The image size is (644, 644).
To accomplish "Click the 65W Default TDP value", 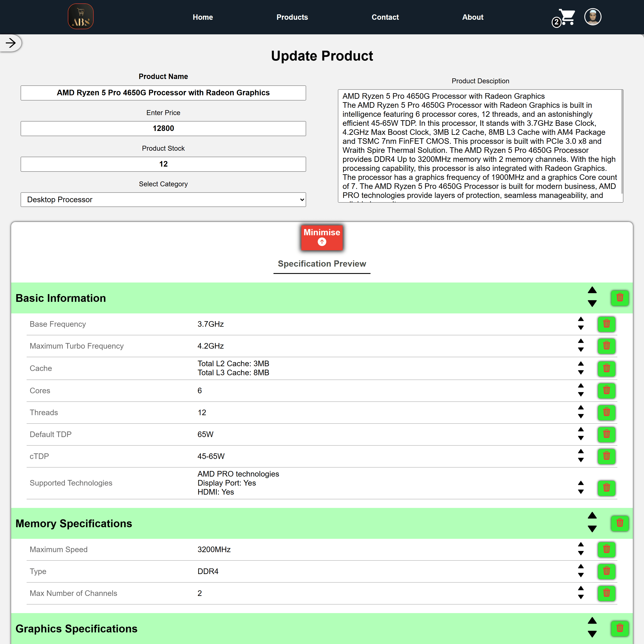I will [205, 434].
